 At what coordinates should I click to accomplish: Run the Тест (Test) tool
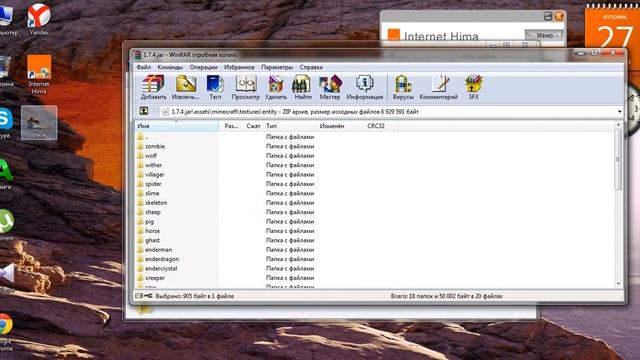[x=215, y=87]
